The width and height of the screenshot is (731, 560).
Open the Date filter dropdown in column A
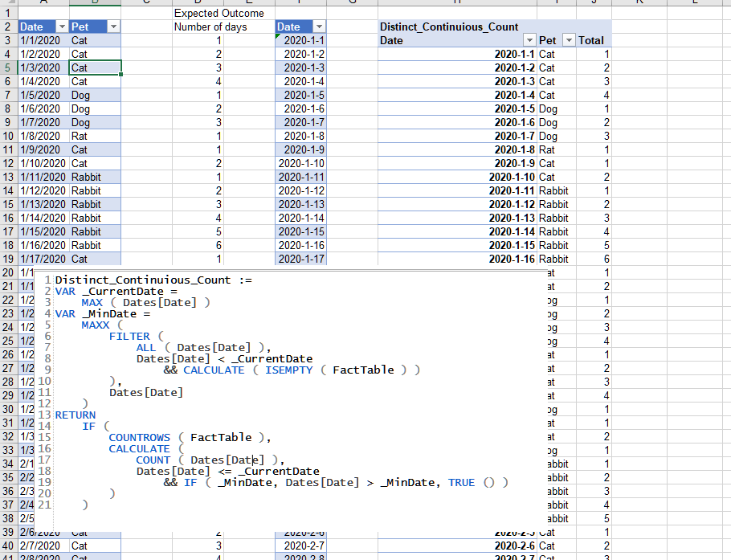pyautogui.click(x=62, y=27)
